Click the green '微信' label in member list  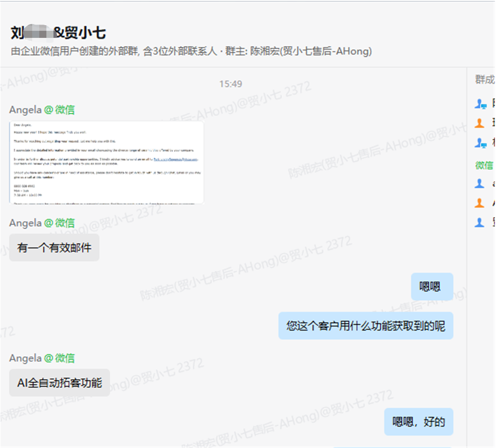pos(484,165)
